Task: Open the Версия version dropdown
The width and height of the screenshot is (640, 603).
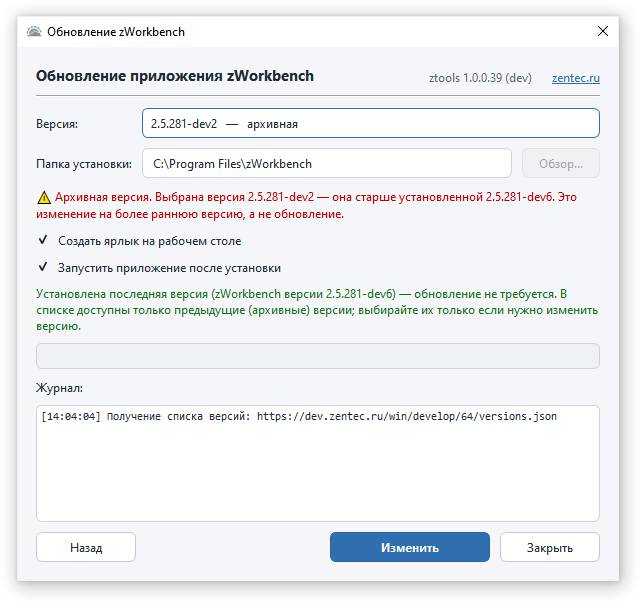Action: 371,123
